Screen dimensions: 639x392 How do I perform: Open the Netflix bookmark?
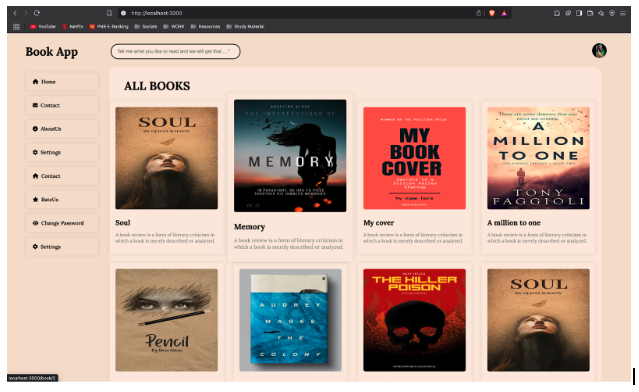(73, 26)
